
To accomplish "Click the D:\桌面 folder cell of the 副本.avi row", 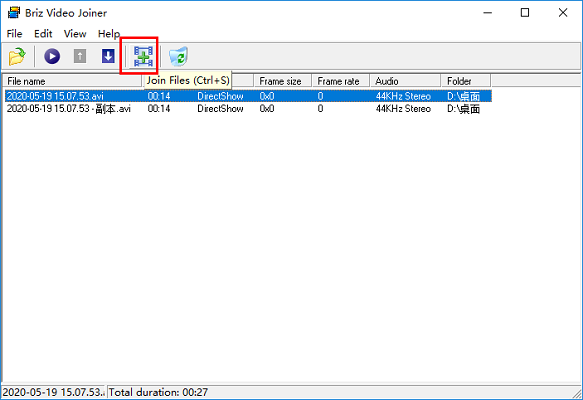I will [463, 109].
